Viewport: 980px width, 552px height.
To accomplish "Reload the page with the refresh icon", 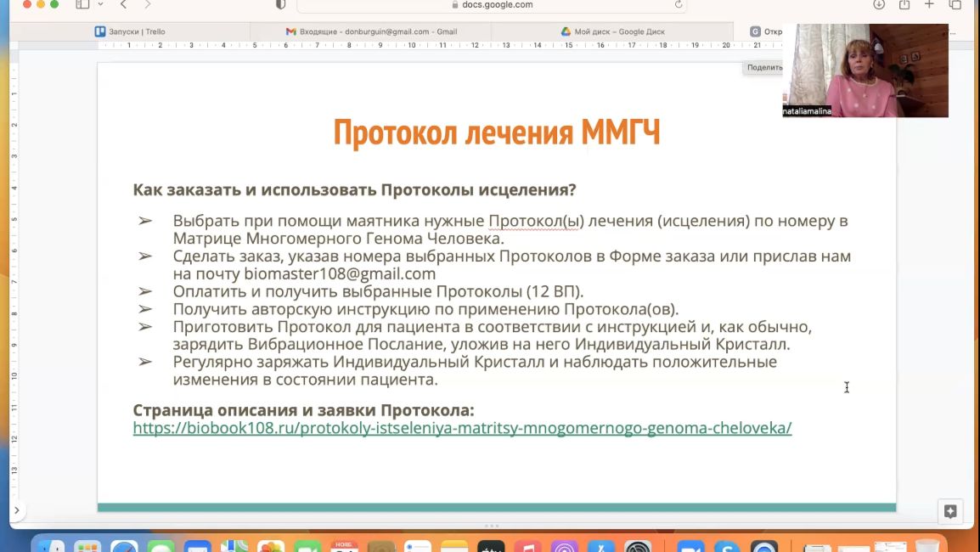I will pos(679,4).
